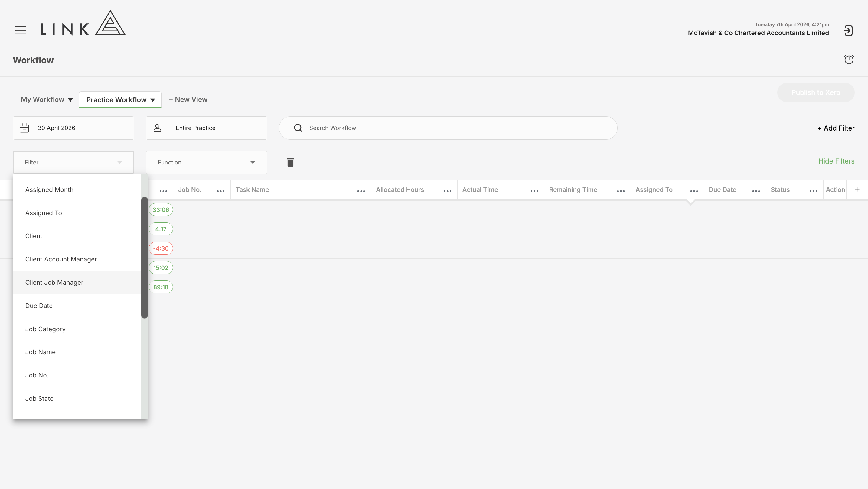Click Hide Filters link
This screenshot has height=489, width=868.
pyautogui.click(x=836, y=161)
